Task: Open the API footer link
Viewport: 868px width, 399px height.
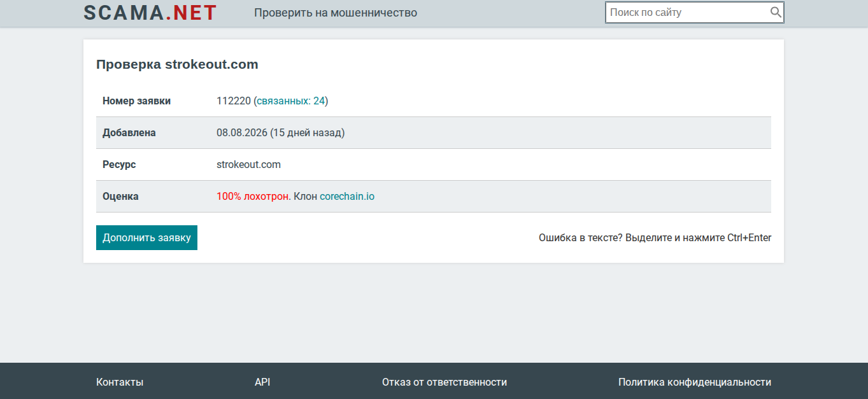Action: 262,382
